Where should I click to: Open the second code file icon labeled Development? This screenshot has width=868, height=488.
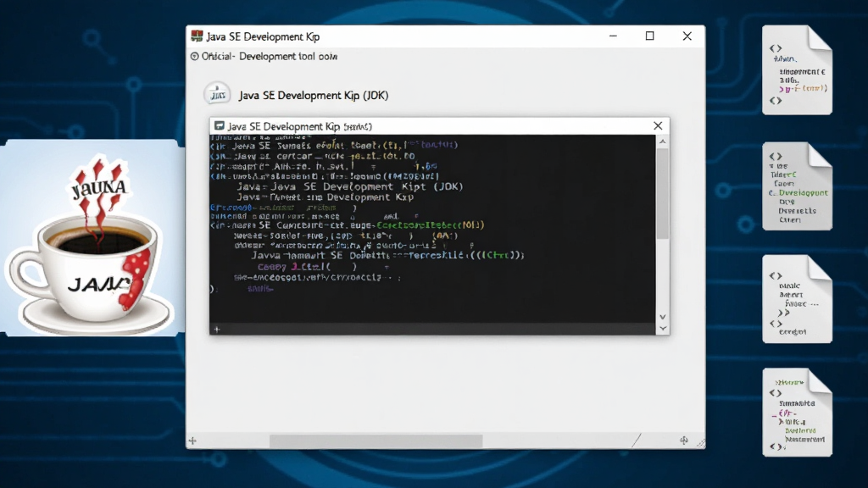(797, 186)
